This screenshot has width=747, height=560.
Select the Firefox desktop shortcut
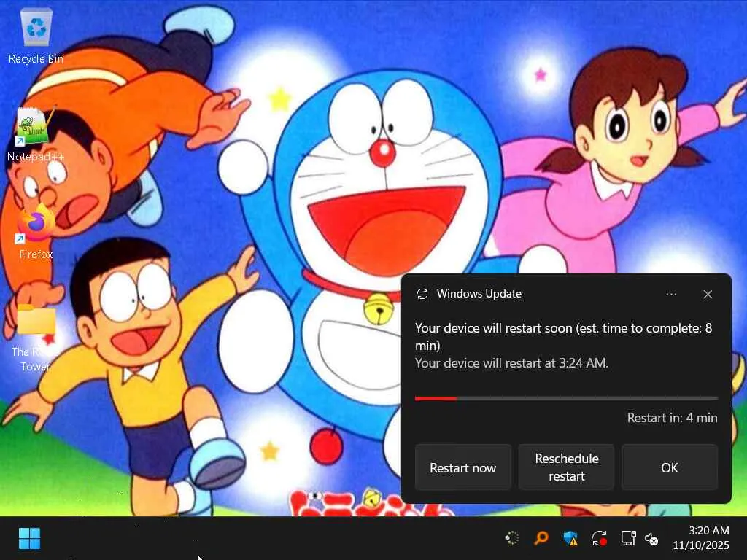click(36, 232)
